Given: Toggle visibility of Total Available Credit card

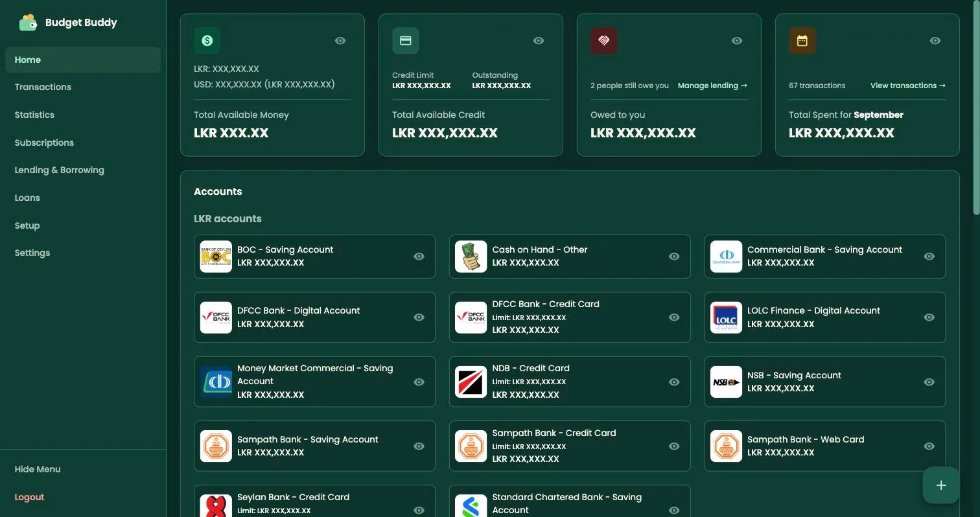Looking at the screenshot, I should [539, 41].
